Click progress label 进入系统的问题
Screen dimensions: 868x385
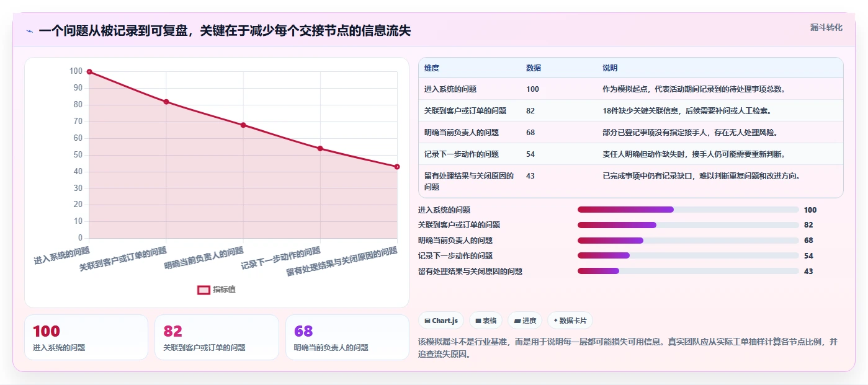pos(444,210)
